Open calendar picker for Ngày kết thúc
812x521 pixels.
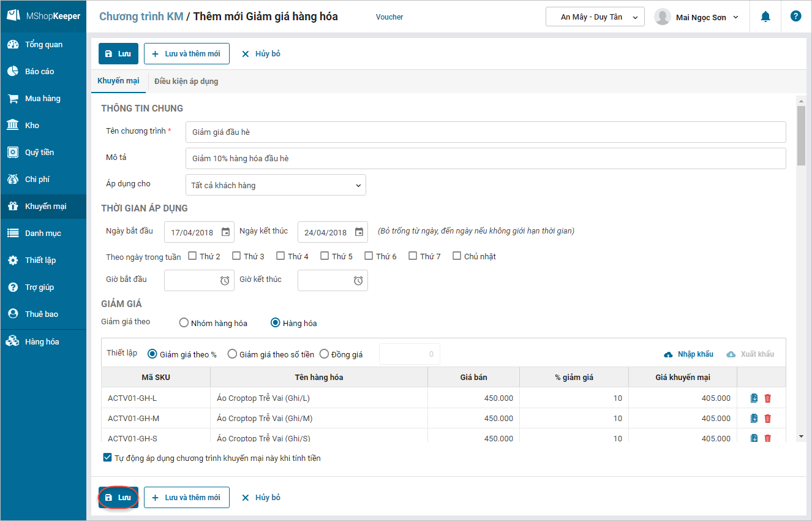[359, 232]
